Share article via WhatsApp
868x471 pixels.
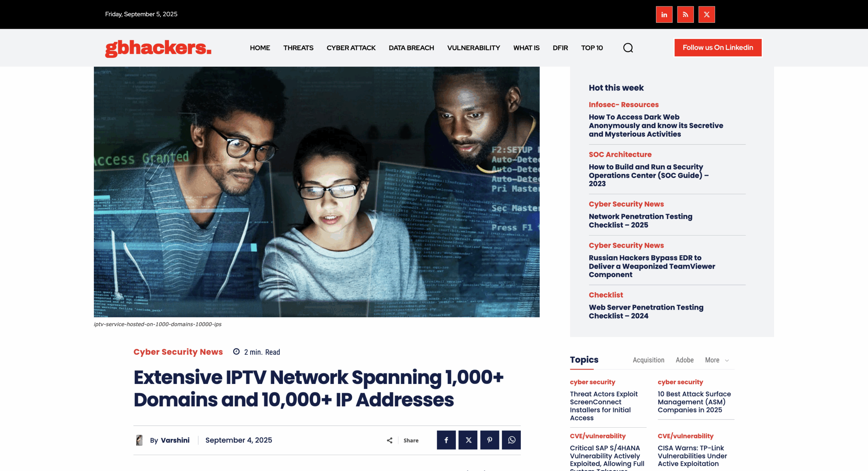point(511,440)
